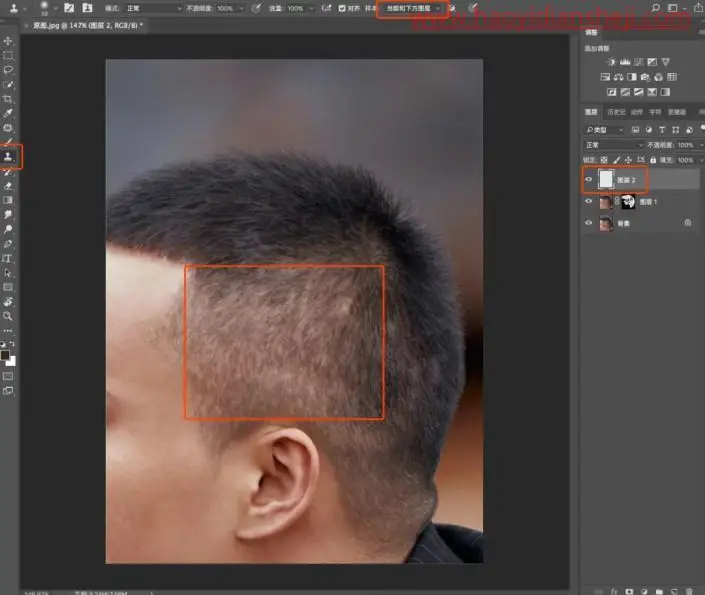Add an Exposure adjustment
This screenshot has width=705, height=595.
pos(652,62)
